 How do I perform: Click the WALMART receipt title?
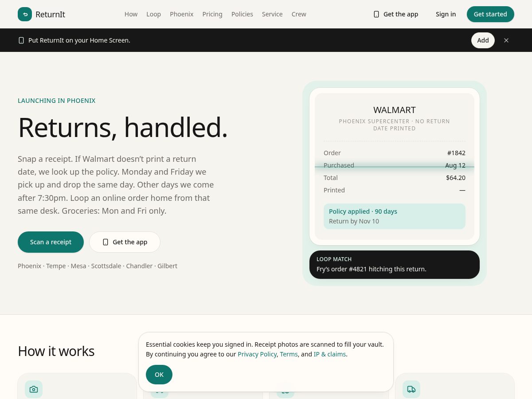coord(395,110)
